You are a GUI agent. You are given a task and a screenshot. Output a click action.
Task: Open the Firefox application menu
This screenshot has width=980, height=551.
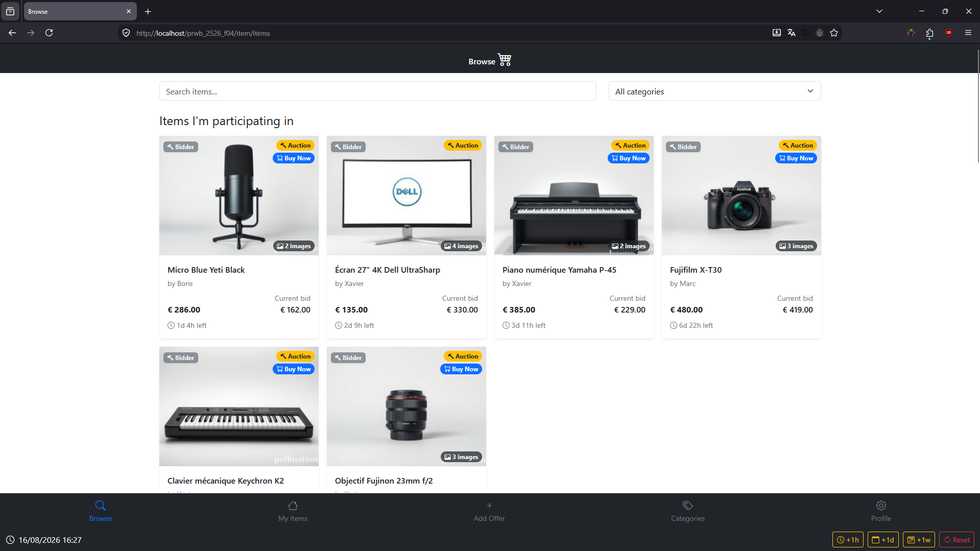[968, 33]
